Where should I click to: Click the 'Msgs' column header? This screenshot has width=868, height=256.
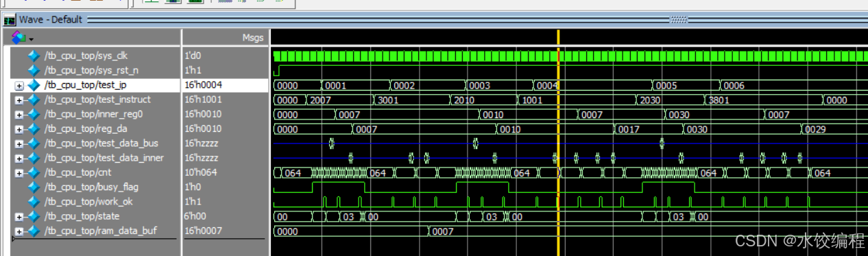[253, 38]
